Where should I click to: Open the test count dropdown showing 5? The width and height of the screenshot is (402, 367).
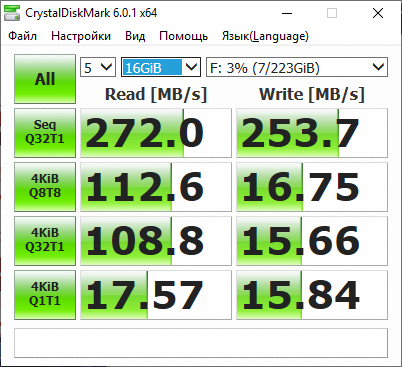(98, 67)
